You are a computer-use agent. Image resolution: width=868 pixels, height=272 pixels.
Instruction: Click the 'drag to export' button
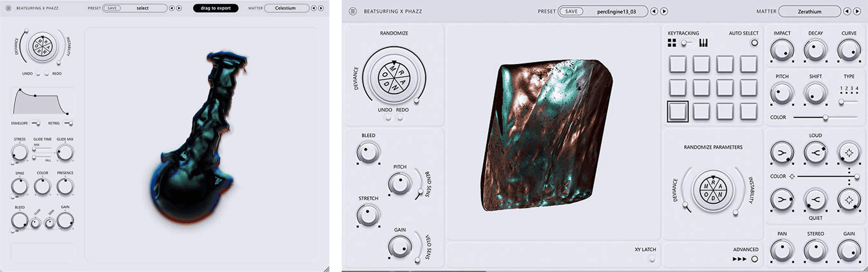pyautogui.click(x=216, y=8)
